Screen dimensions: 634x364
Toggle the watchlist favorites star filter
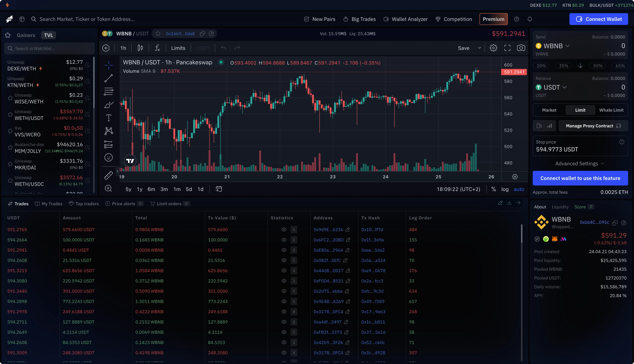8,35
